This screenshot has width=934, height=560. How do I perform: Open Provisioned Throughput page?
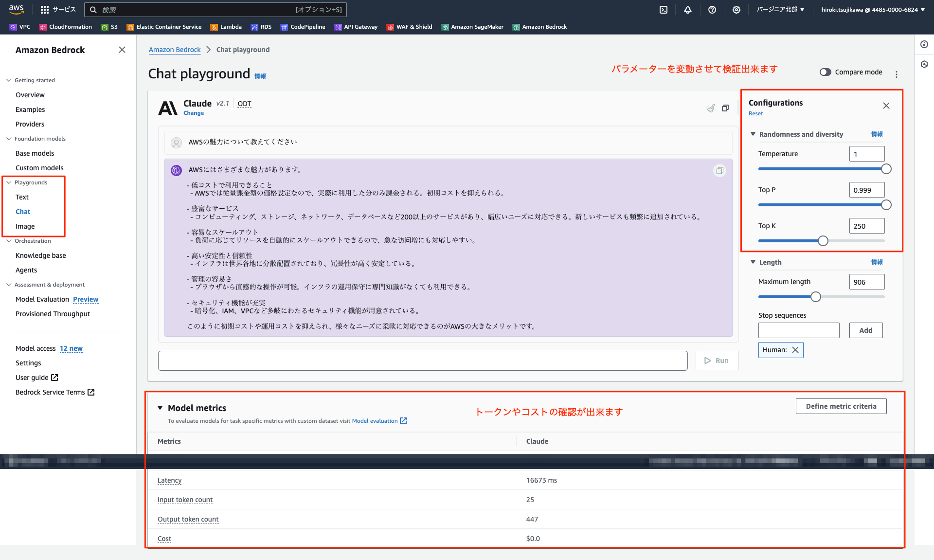click(53, 314)
